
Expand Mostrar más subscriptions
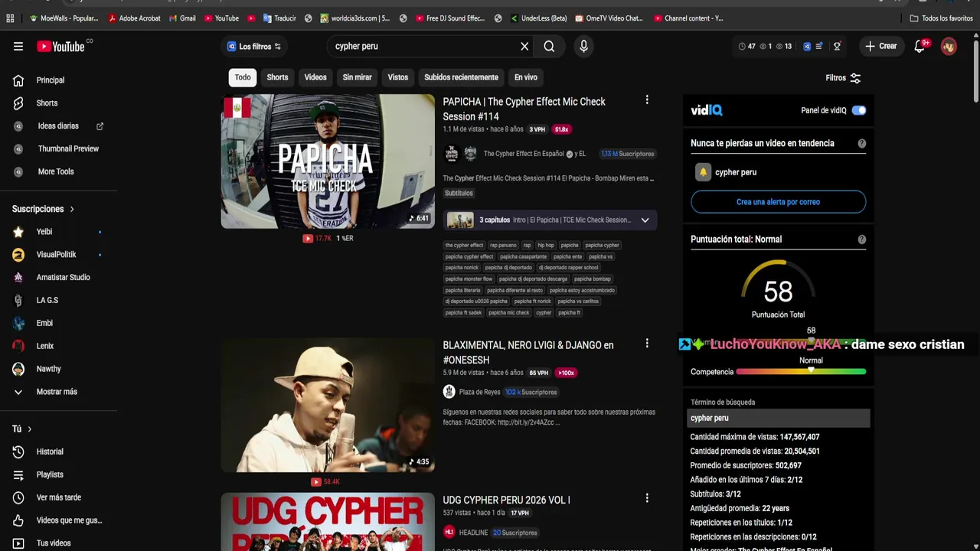tap(58, 392)
